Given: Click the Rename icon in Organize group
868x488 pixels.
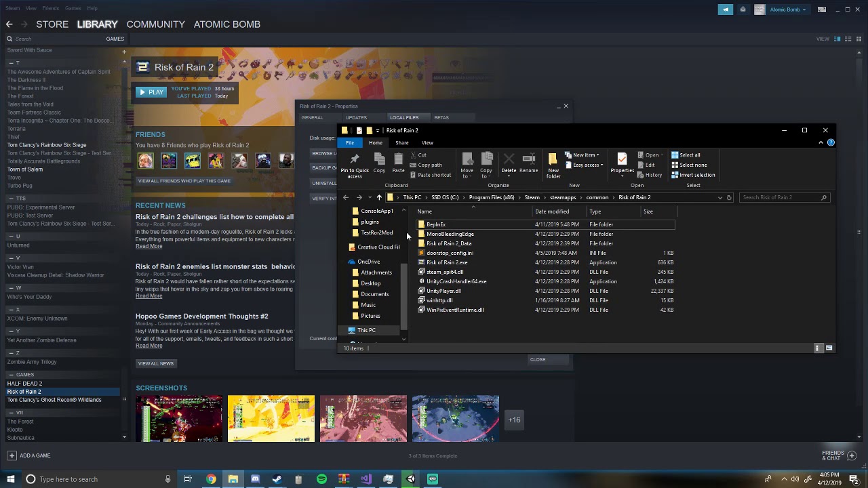Looking at the screenshot, I should [x=528, y=163].
